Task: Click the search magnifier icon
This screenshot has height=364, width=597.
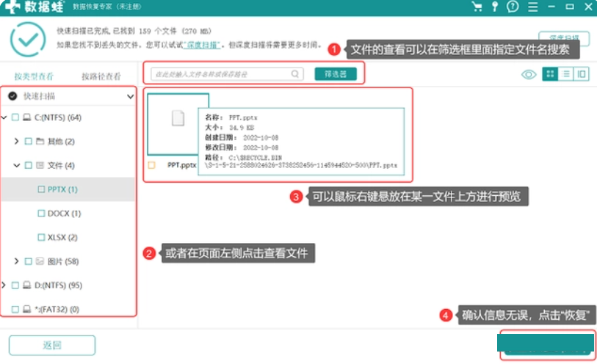Action: coord(295,74)
